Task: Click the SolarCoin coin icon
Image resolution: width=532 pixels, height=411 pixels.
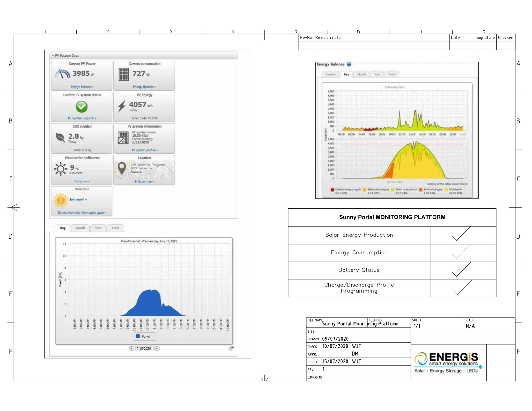Action: (x=61, y=201)
